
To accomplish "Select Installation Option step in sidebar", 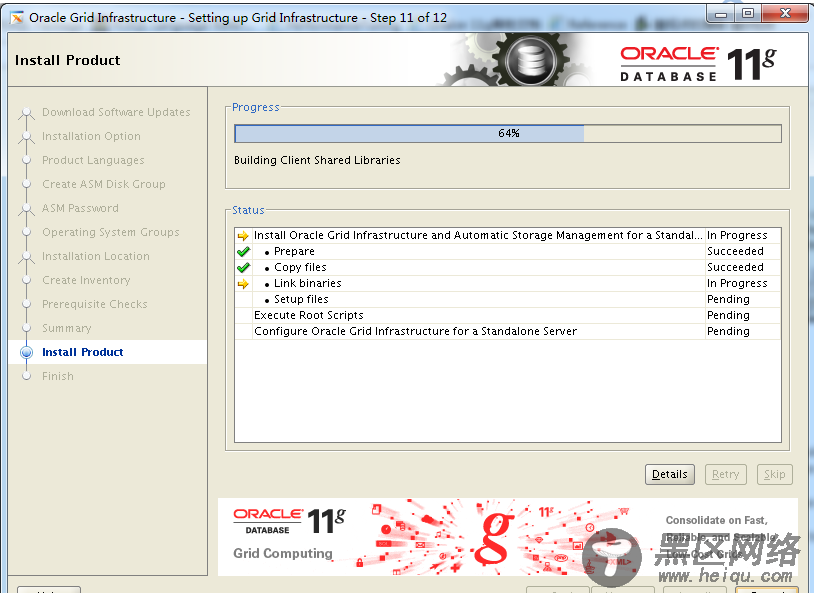I will [x=91, y=136].
